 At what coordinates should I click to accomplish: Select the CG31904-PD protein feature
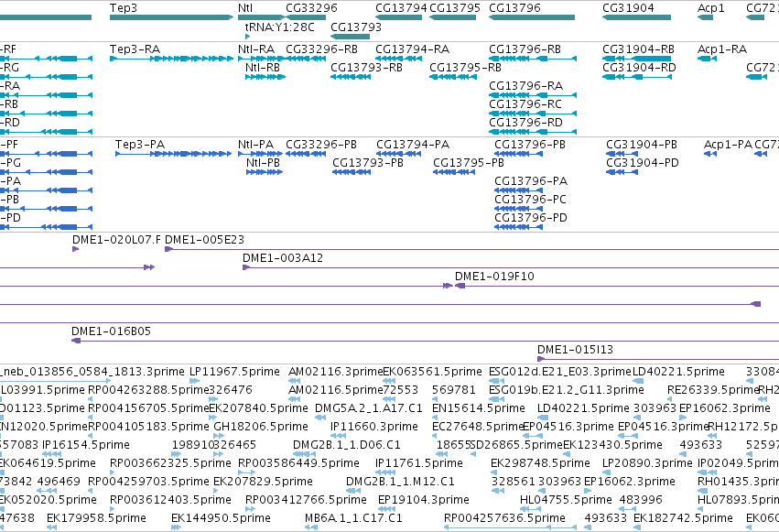[x=622, y=172]
